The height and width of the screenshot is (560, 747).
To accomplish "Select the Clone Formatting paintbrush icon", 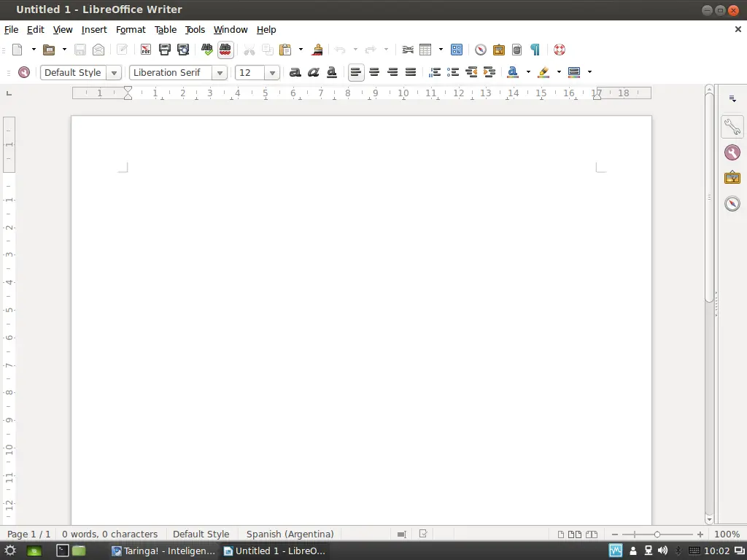I will click(317, 50).
